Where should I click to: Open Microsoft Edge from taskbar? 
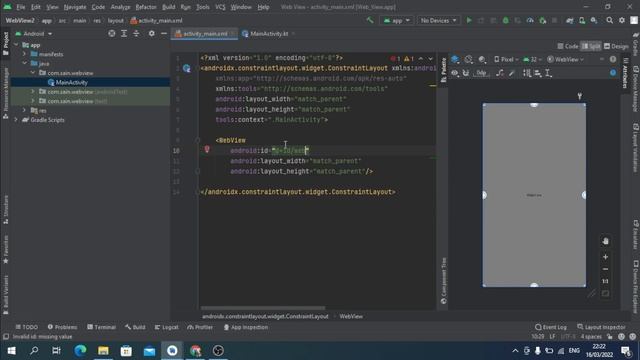[x=80, y=351]
